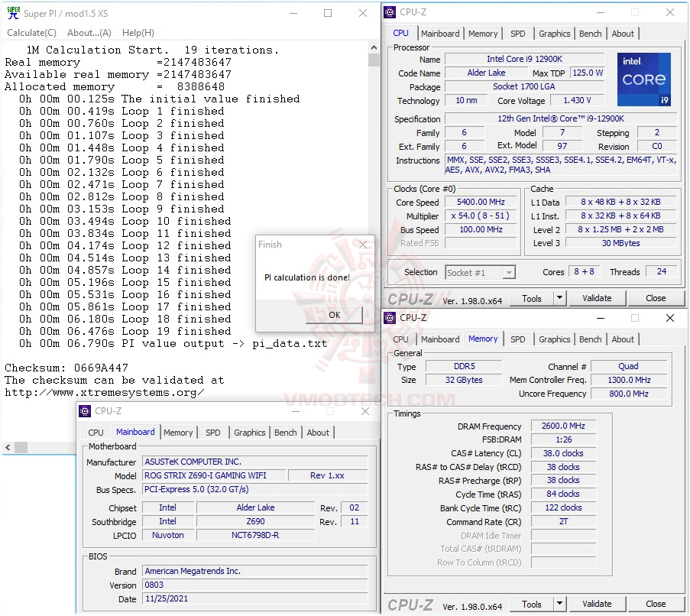
Task: Click Super PI horizontal scrollbar thumb
Action: coord(21,448)
